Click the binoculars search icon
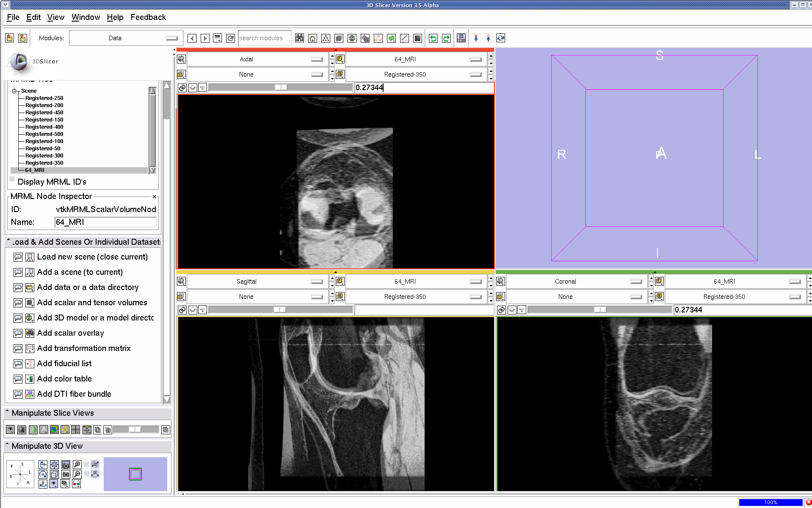The width and height of the screenshot is (812, 508). tap(299, 39)
